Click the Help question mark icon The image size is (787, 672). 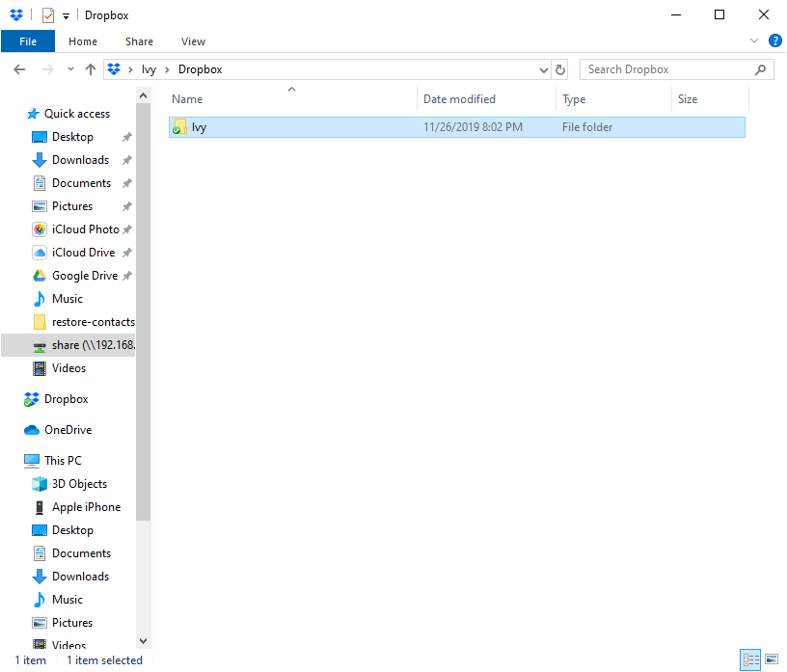tap(774, 41)
